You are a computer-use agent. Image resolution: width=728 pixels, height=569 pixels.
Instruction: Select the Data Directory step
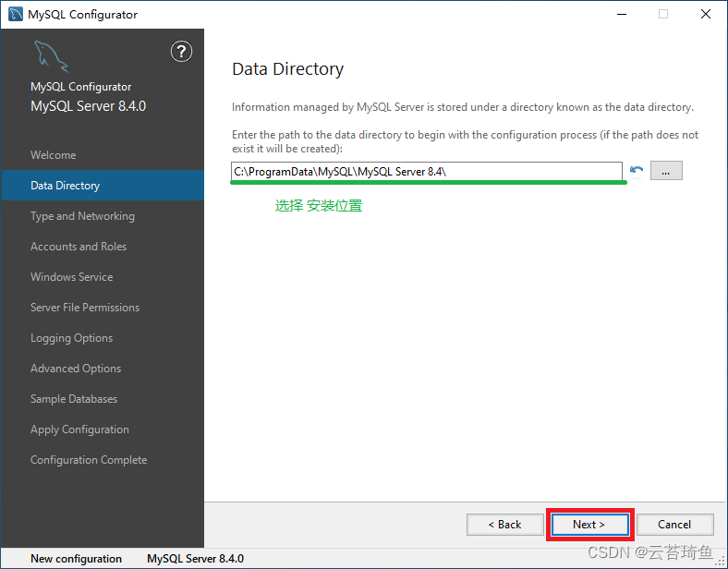pyautogui.click(x=103, y=185)
